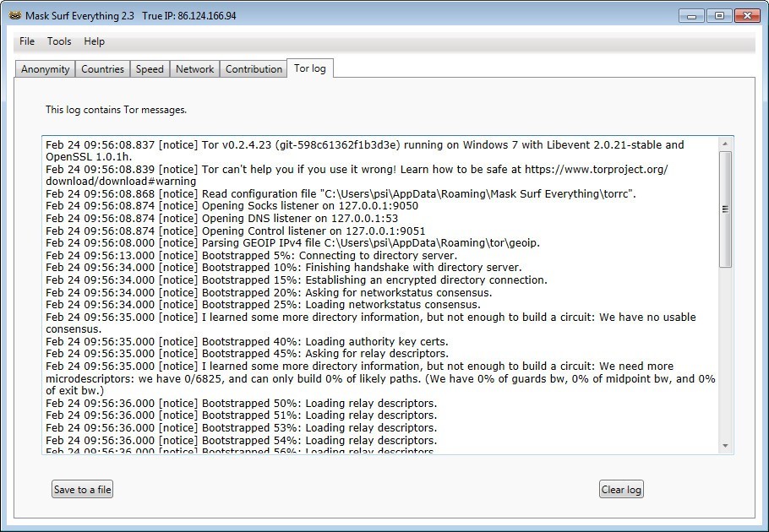The image size is (769, 532).
Task: Click the 'Bootstrapped 45%' log line
Action: click(x=247, y=354)
